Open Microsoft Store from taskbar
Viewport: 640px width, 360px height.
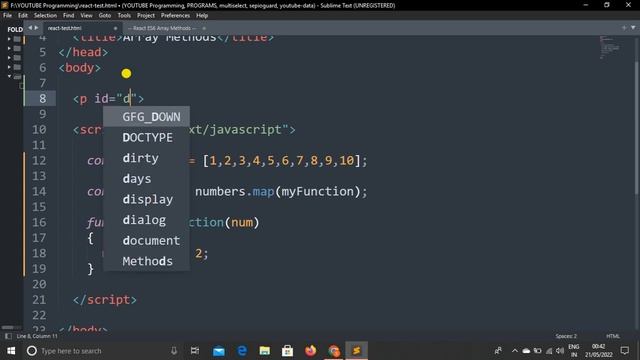point(287,351)
